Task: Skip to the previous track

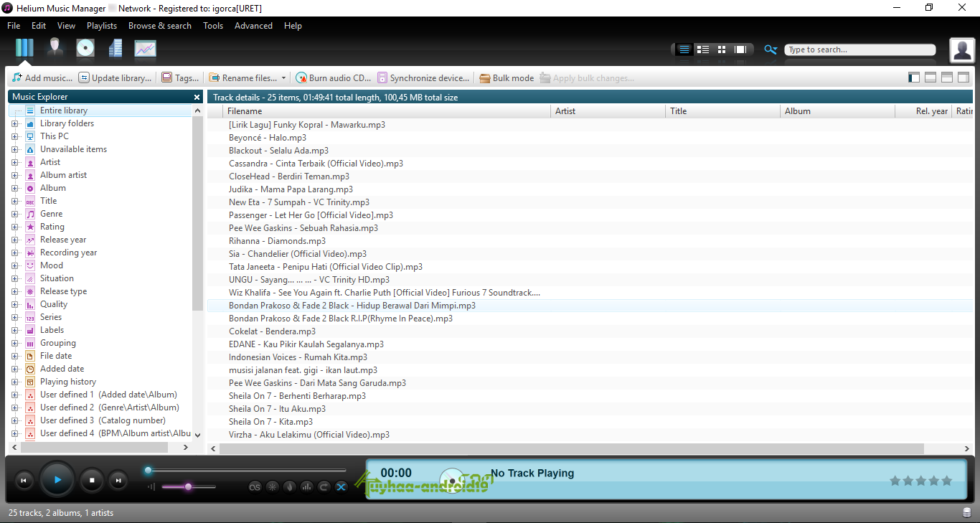Action: [24, 481]
